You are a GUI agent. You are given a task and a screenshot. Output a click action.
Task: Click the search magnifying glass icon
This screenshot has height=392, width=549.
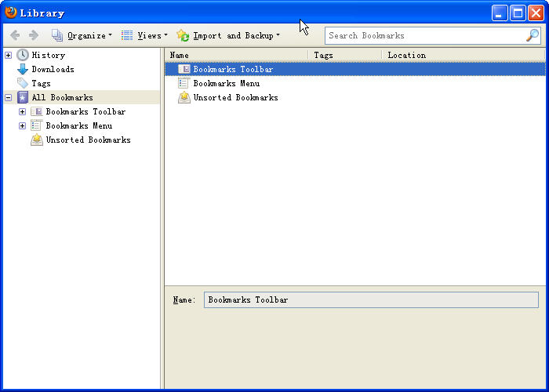[532, 35]
